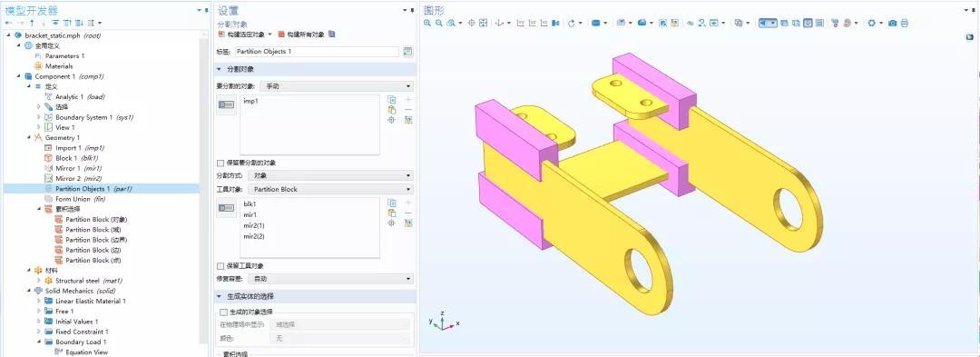Enable 生成的对象选择 checkbox

pos(224,312)
